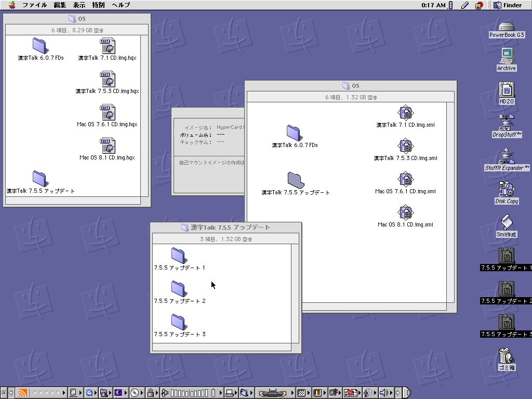Screen dimensions: 532x399
Task: Click the イメージ名 label in Disk Copy window
Action: [x=198, y=128]
